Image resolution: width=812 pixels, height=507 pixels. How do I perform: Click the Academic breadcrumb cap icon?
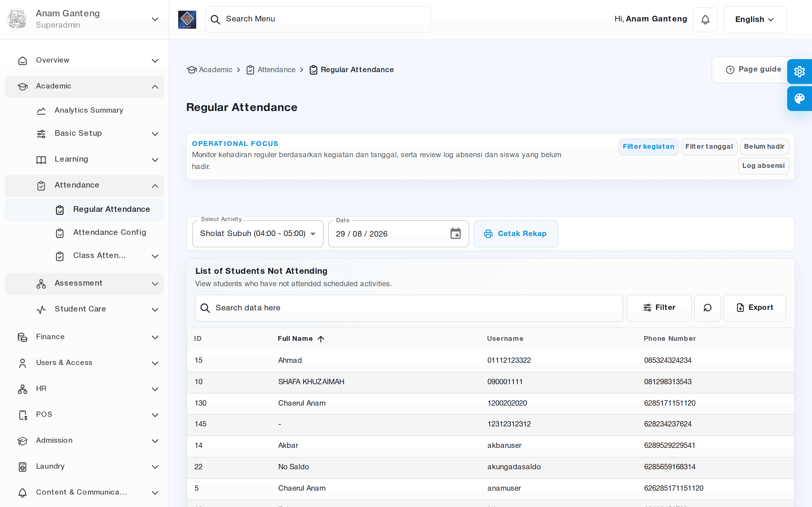tap(192, 70)
